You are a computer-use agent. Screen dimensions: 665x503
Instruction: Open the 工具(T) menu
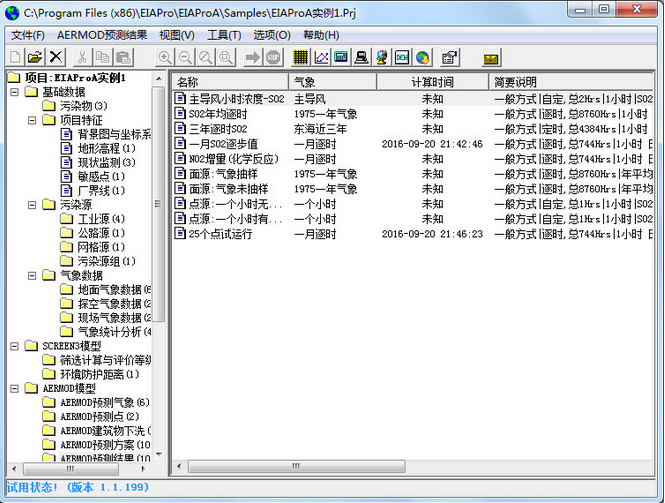point(224,35)
